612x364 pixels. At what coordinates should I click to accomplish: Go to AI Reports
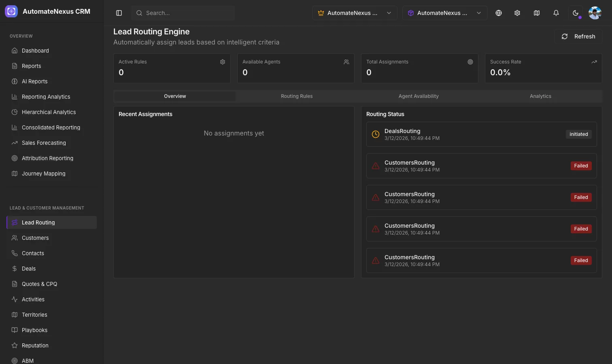click(x=52, y=81)
